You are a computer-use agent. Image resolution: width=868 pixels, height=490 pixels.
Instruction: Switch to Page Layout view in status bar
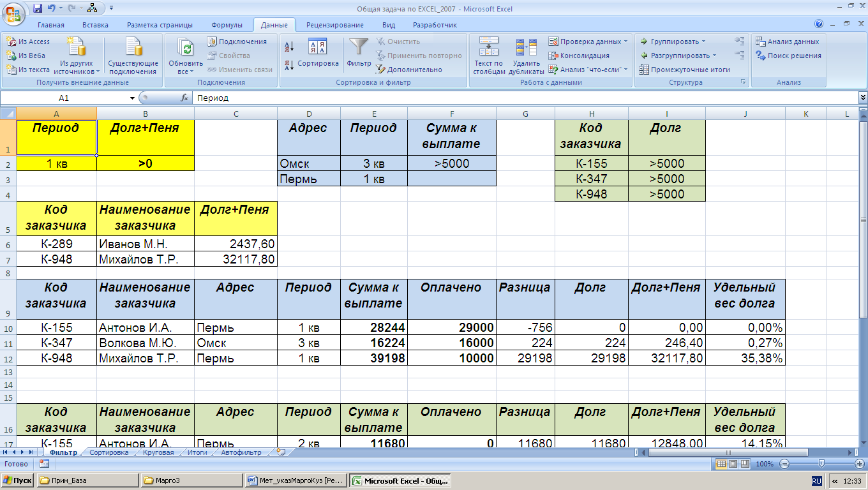coord(733,464)
